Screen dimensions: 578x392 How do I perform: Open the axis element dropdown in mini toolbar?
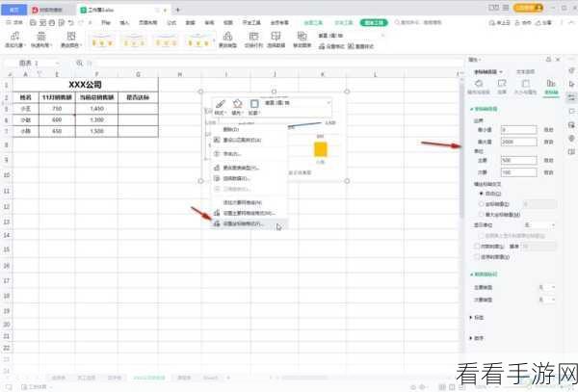[x=298, y=103]
